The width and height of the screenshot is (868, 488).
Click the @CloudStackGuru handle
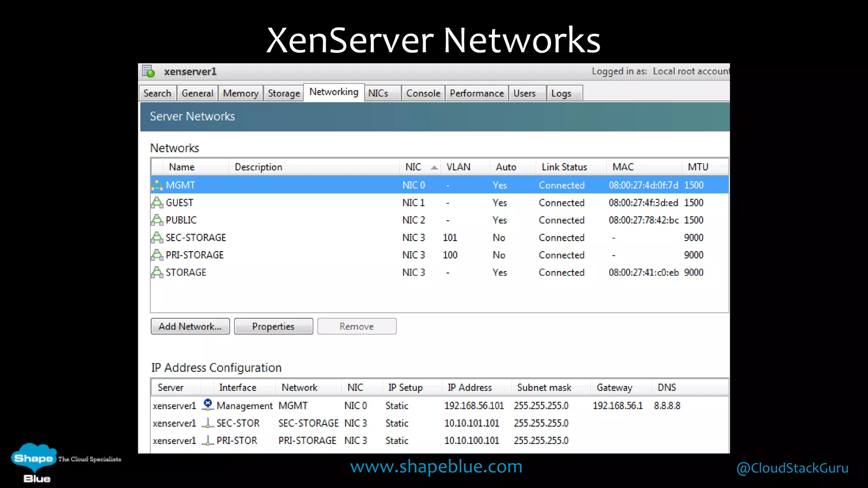click(x=792, y=468)
